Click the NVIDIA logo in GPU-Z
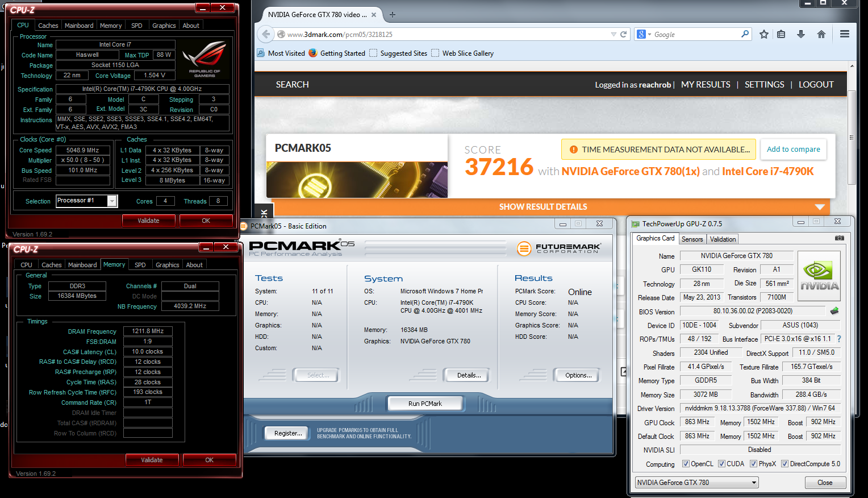The image size is (868, 498). (819, 276)
